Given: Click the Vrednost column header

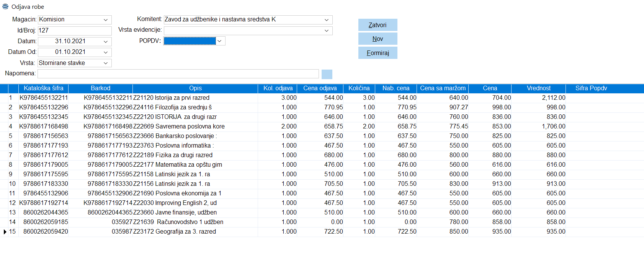Looking at the screenshot, I should 538,88.
